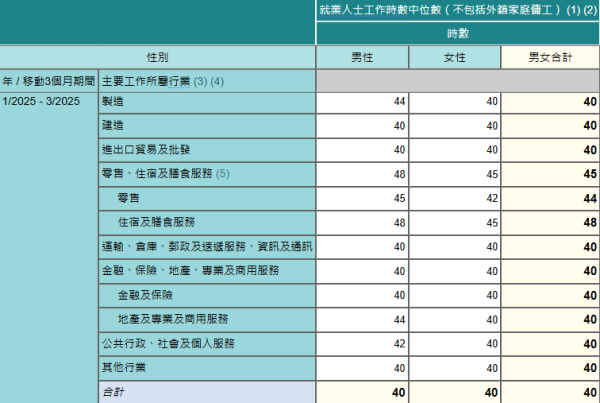Select the 金融、保險、地產、專業及商用服務 row label

207,271
